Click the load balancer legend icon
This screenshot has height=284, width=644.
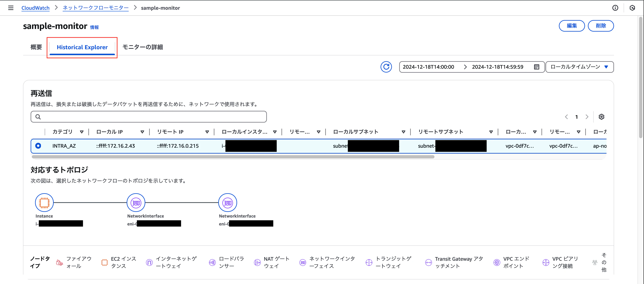[x=212, y=262]
